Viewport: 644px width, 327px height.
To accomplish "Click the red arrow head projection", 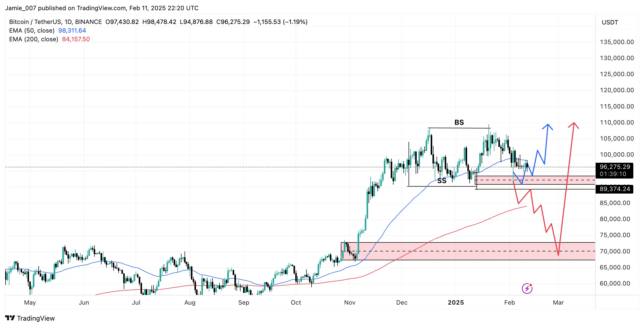I will [574, 125].
